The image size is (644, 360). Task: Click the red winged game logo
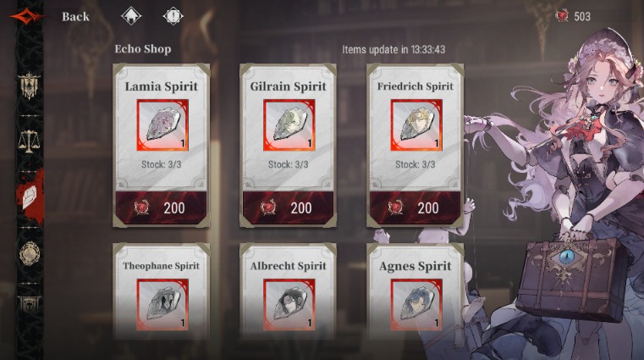[28, 17]
